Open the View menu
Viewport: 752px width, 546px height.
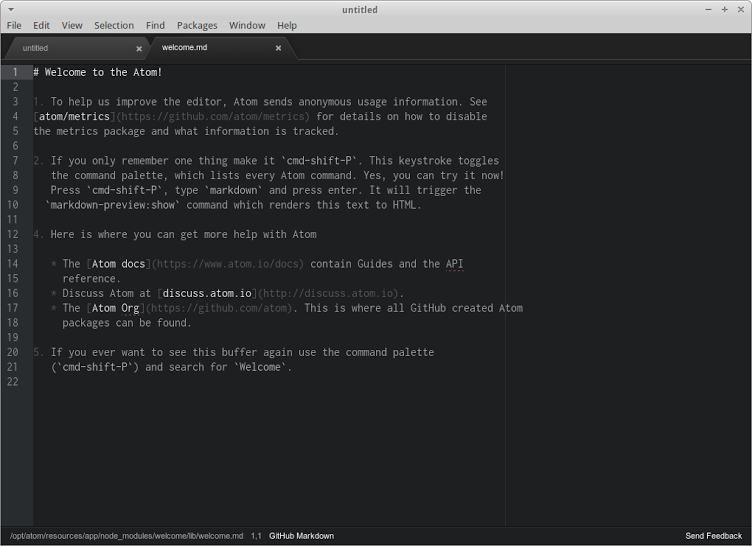(x=72, y=25)
